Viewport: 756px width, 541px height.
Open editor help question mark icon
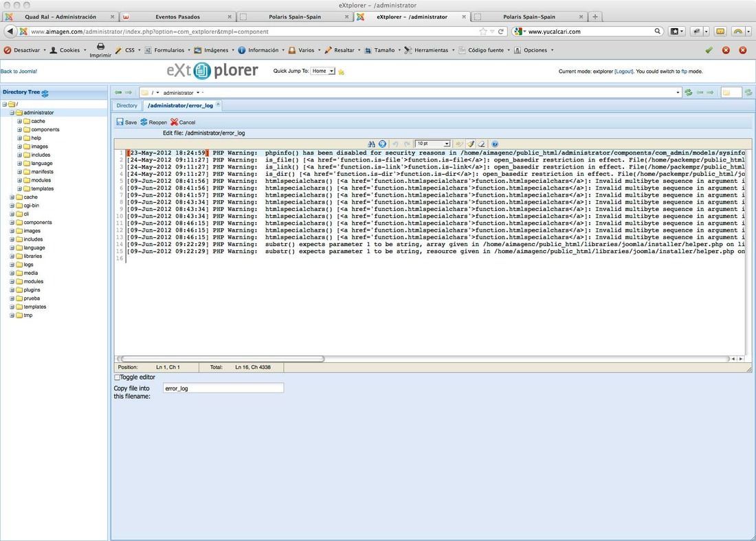tap(495, 144)
